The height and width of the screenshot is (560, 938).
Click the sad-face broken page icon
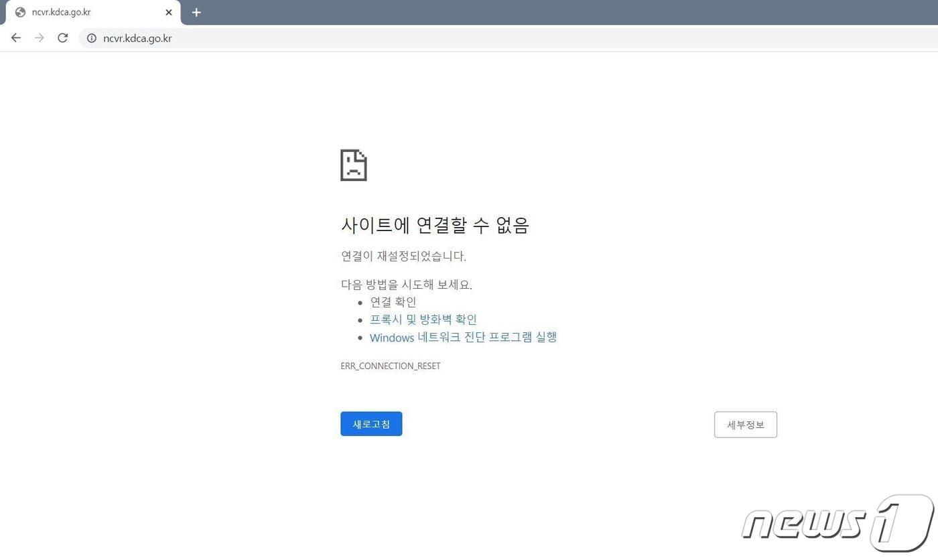coord(353,164)
